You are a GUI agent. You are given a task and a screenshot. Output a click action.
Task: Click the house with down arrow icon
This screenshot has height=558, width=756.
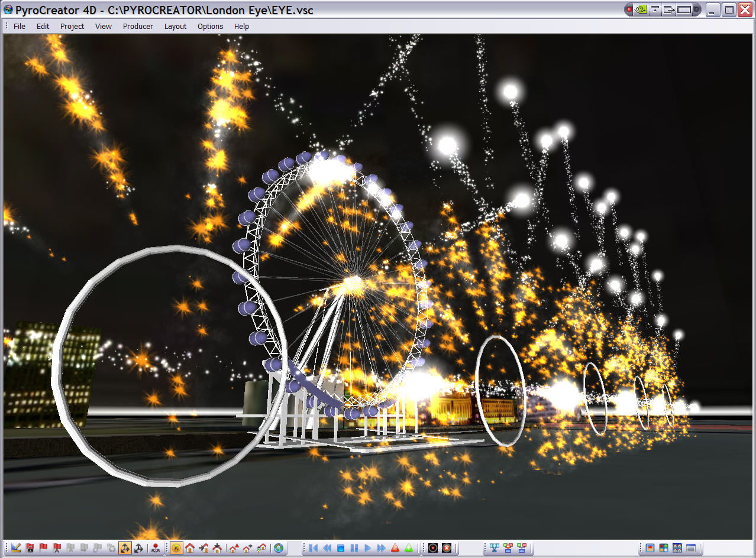point(217,548)
